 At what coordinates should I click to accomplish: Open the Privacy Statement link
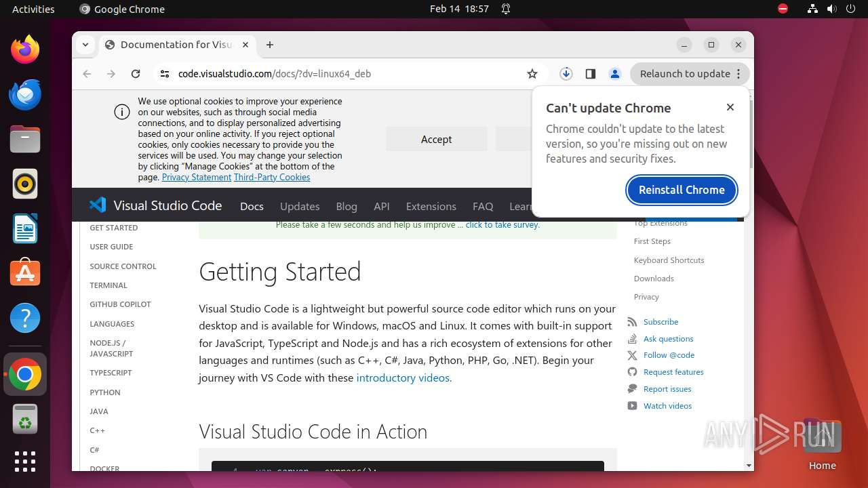point(197,177)
